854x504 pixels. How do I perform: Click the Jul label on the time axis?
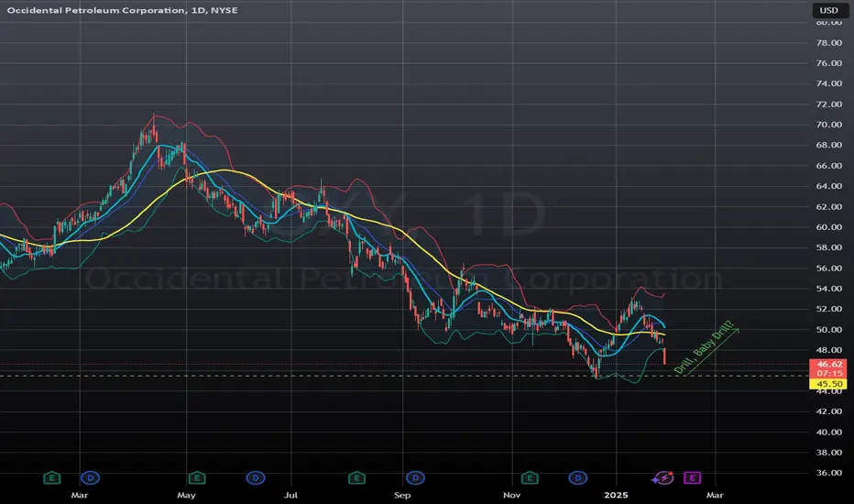(x=290, y=495)
